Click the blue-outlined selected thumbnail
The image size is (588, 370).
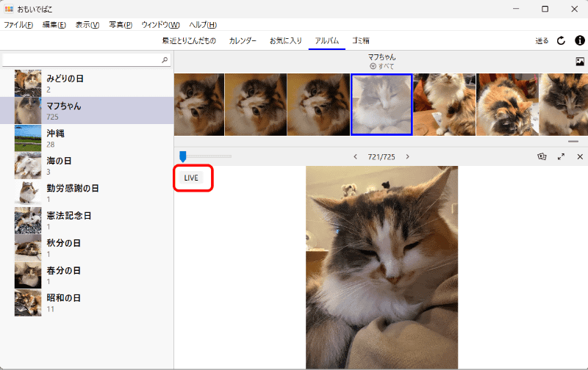381,104
